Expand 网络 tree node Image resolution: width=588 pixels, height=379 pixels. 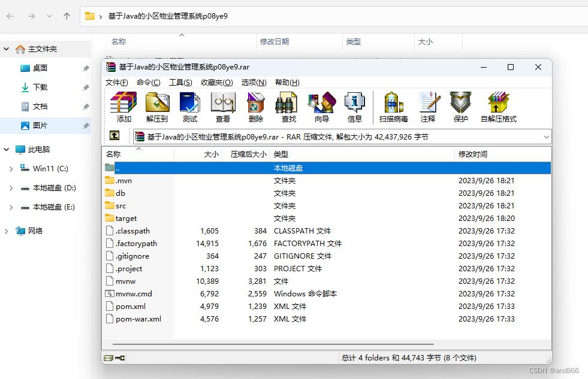[7, 231]
